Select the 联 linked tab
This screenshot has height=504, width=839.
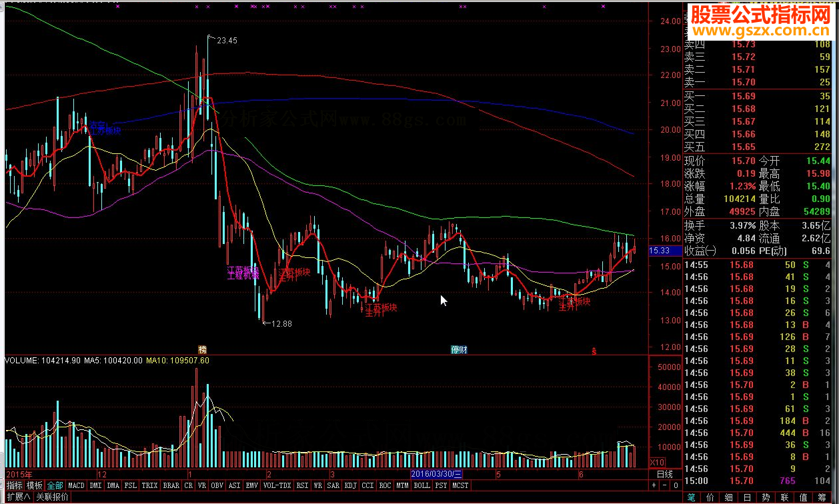tap(785, 497)
